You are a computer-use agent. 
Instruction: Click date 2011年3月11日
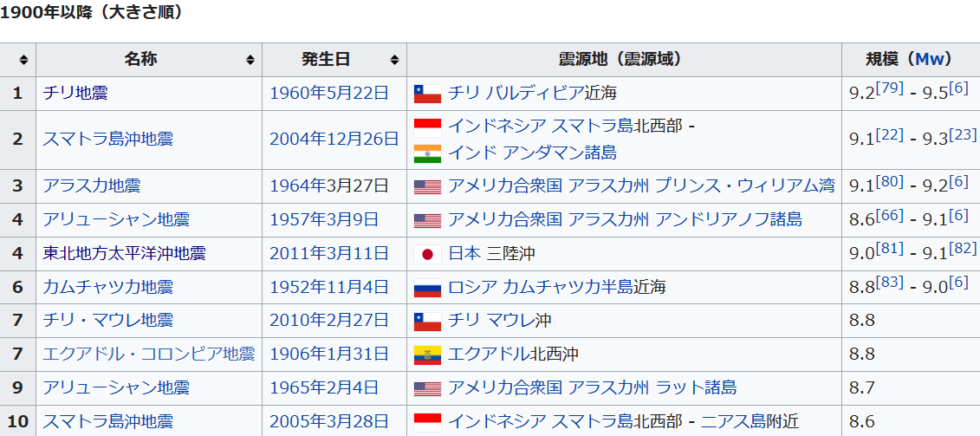pyautogui.click(x=328, y=254)
